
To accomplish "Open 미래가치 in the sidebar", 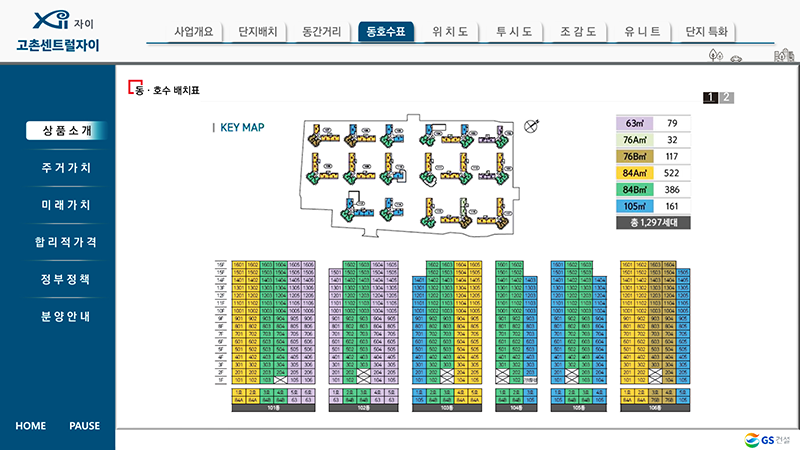I will point(66,205).
